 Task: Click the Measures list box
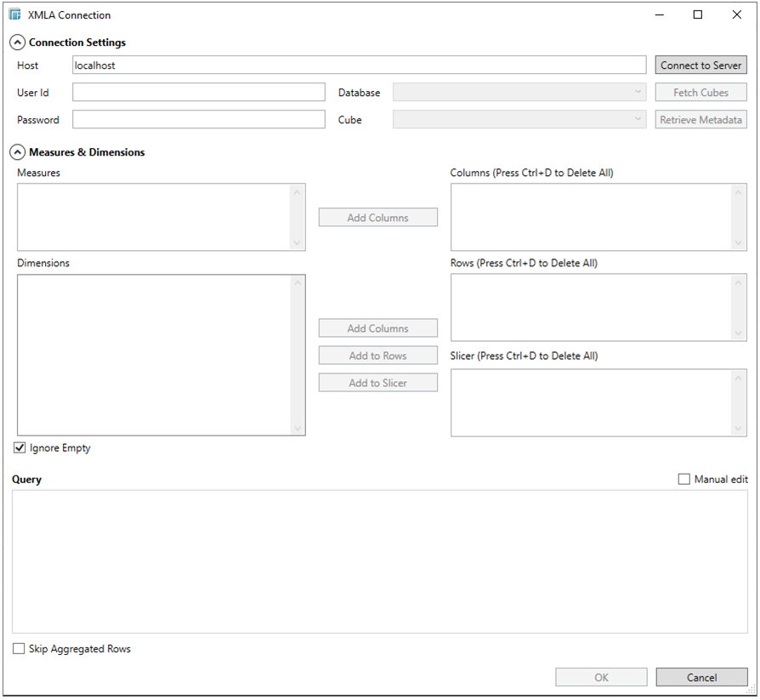[x=155, y=217]
